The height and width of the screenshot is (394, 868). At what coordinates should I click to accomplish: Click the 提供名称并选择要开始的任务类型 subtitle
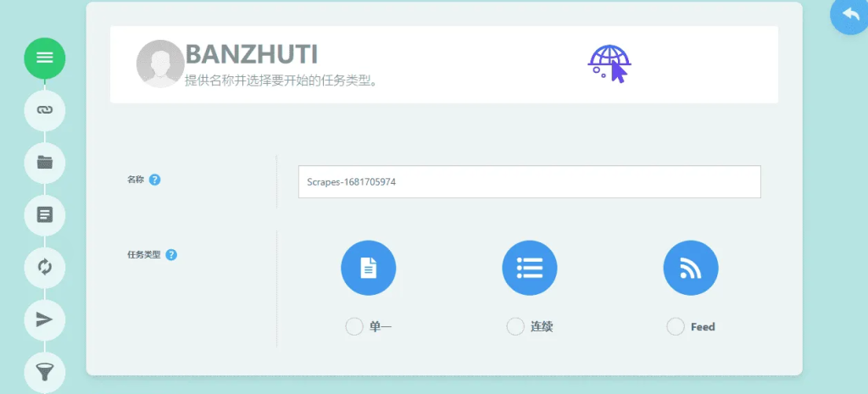[x=281, y=80]
